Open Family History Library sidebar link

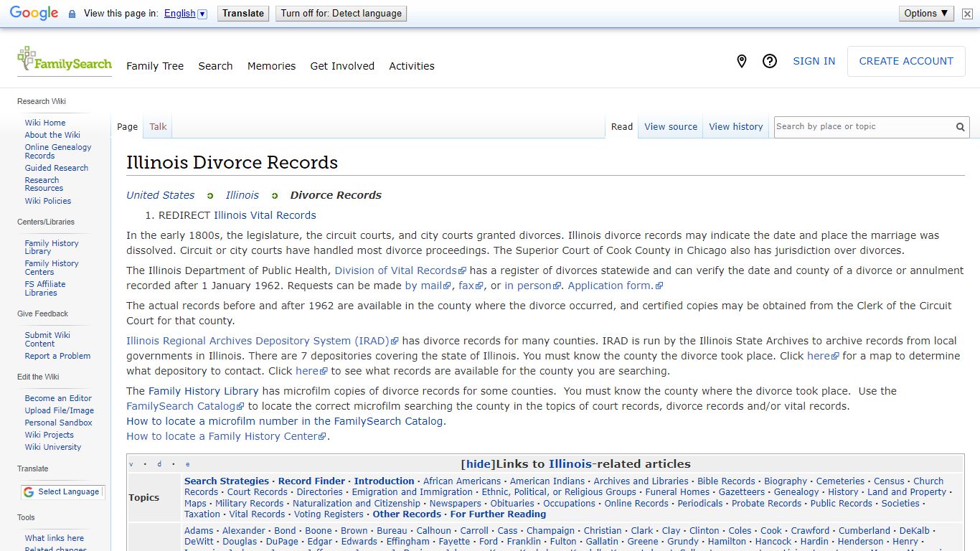click(52, 248)
